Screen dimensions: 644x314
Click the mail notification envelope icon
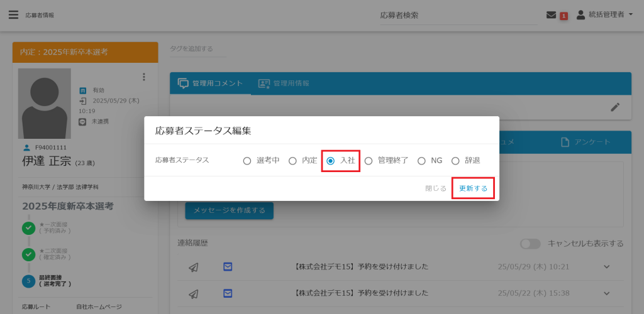pyautogui.click(x=551, y=14)
